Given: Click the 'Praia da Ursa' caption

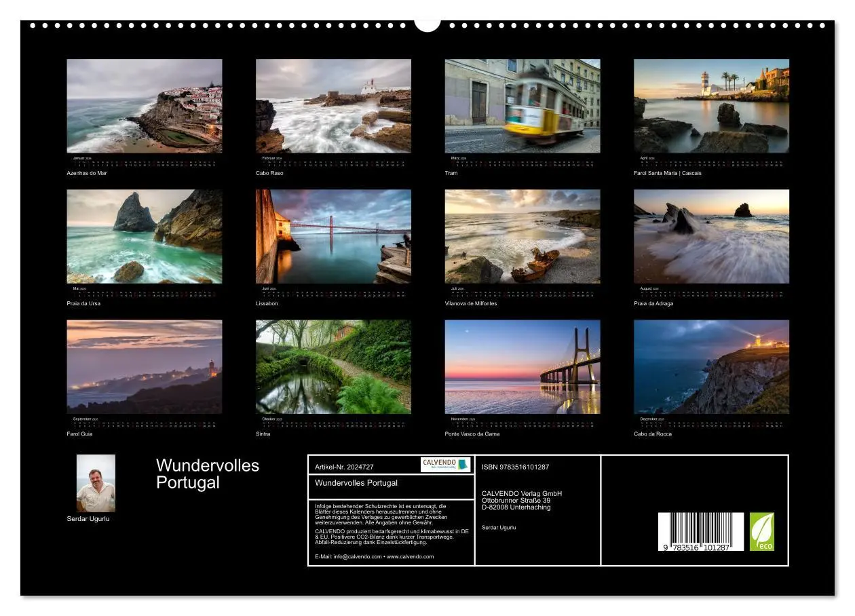Looking at the screenshot, I should 83,303.
